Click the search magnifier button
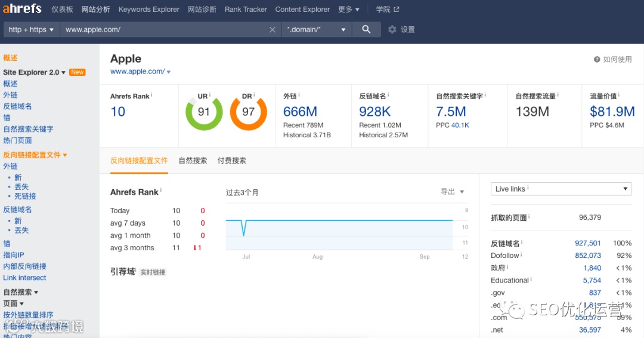This screenshot has width=644, height=338. click(x=366, y=29)
